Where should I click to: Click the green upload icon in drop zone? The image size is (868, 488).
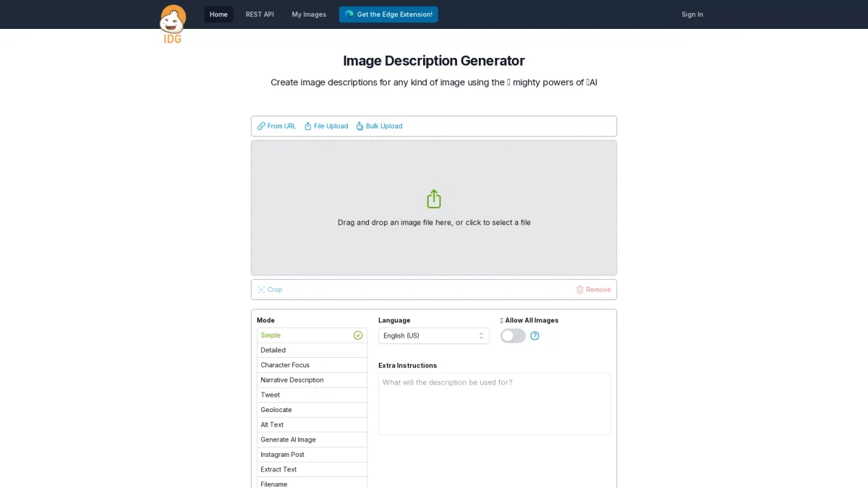click(x=434, y=199)
